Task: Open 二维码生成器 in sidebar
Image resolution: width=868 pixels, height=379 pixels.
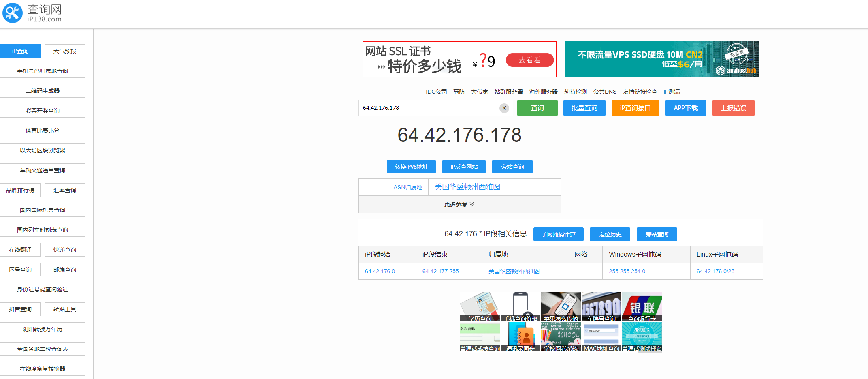Action: 43,91
